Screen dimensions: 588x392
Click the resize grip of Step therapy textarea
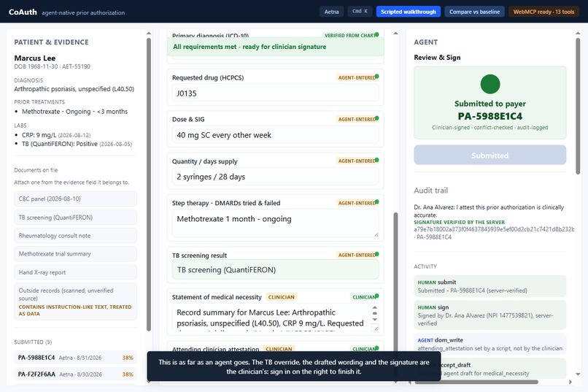click(x=376, y=234)
